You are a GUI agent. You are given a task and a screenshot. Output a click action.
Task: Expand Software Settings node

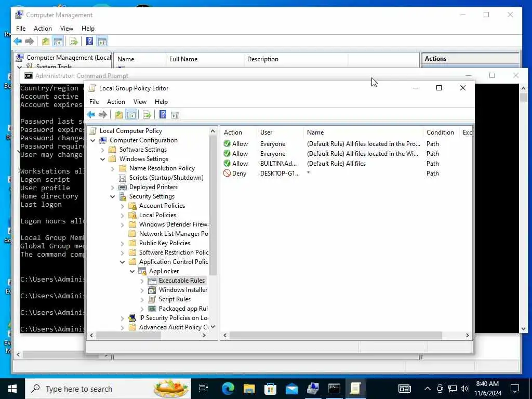click(x=102, y=150)
